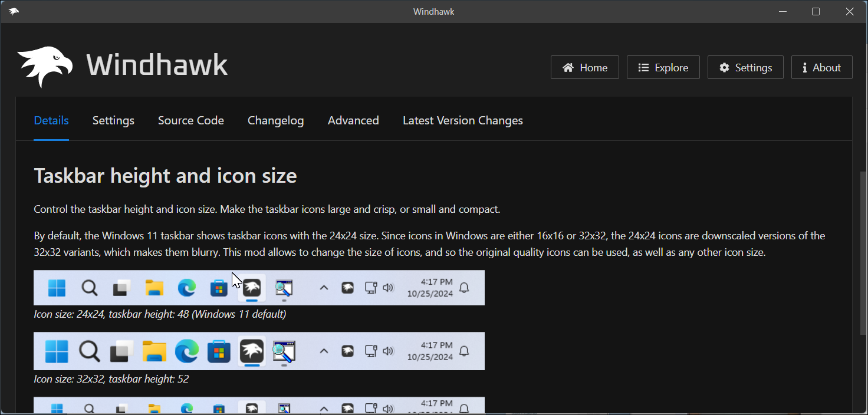Navigate to Explore

[663, 67]
